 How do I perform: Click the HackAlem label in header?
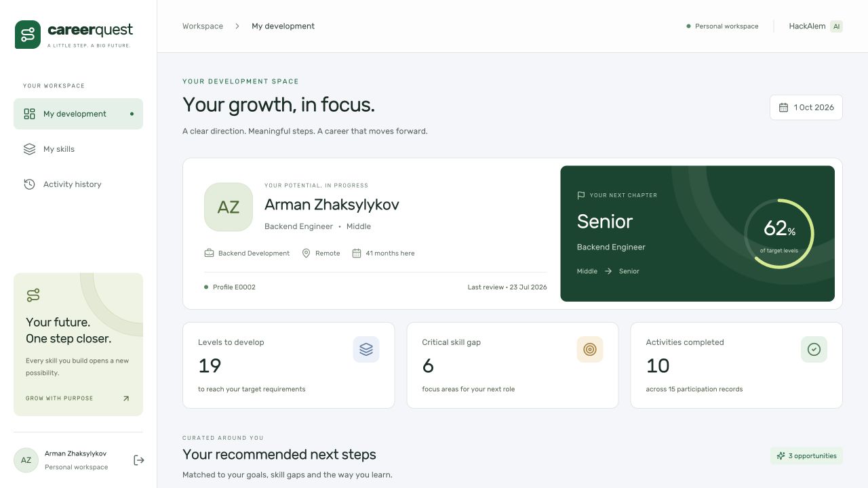(807, 26)
